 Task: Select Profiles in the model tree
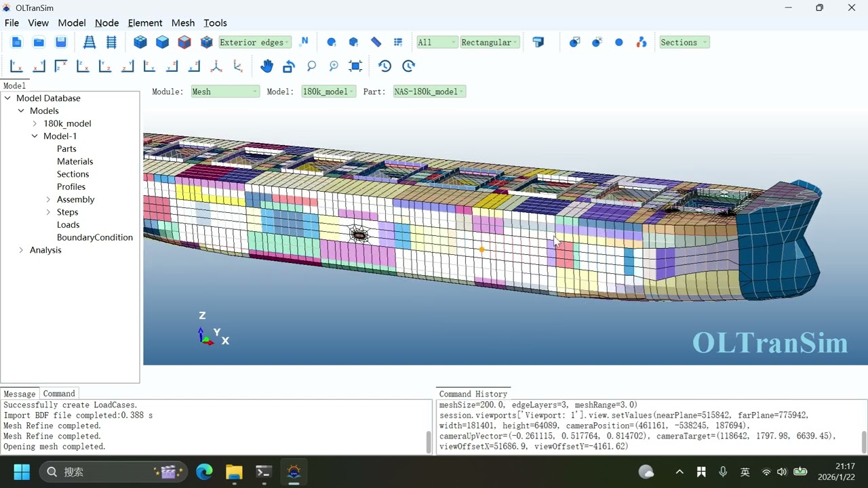71,187
